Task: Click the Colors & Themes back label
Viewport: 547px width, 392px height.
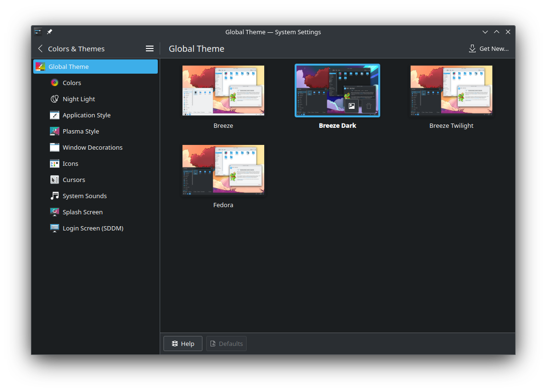Action: pyautogui.click(x=76, y=49)
